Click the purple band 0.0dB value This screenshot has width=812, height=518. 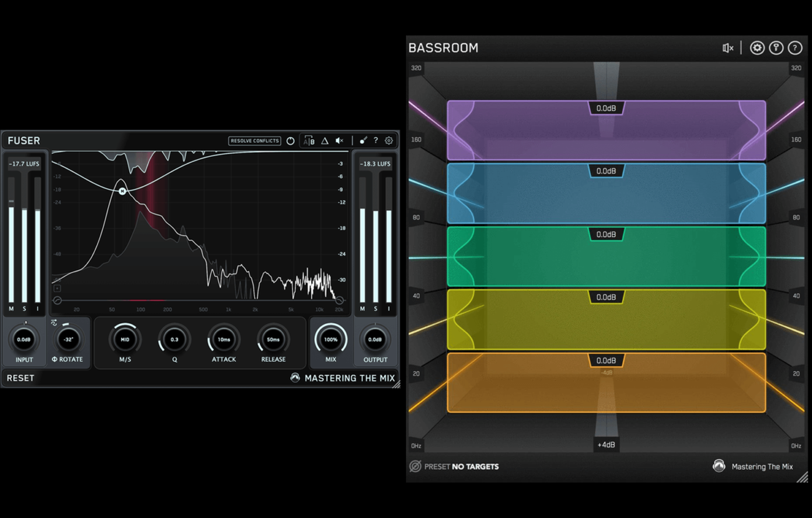(x=607, y=109)
